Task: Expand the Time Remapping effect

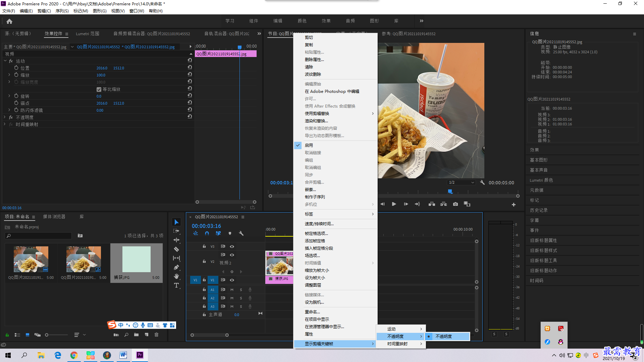Action: pos(5,124)
